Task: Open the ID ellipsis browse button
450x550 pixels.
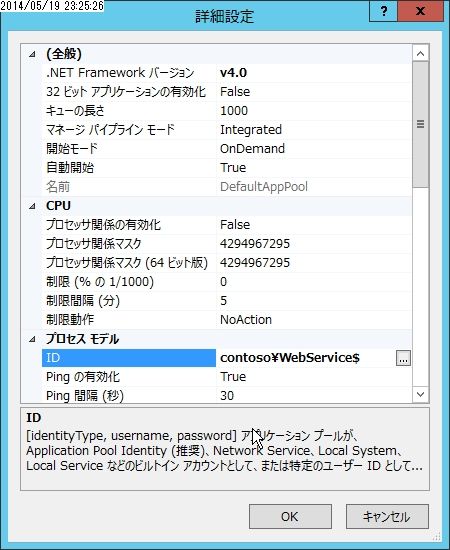Action: (403, 358)
